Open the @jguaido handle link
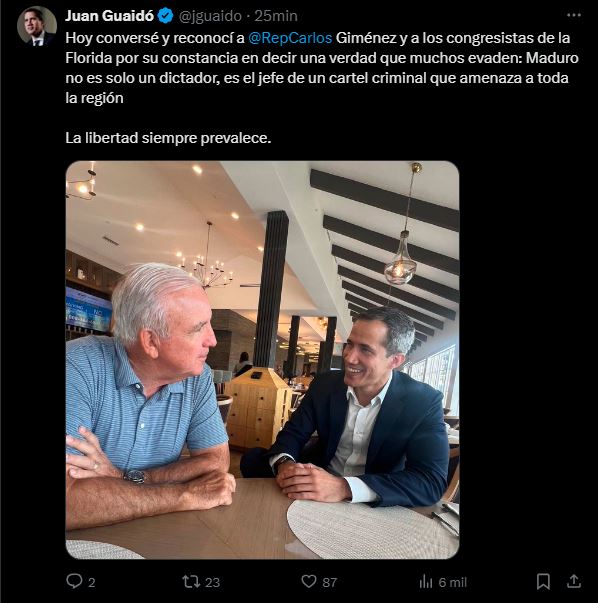This screenshot has width=598, height=603. click(210, 16)
